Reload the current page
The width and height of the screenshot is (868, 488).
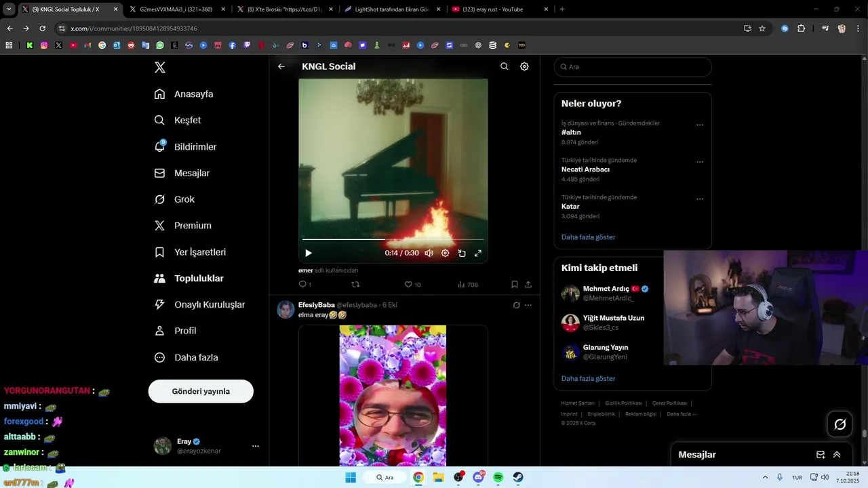pyautogui.click(x=42, y=28)
